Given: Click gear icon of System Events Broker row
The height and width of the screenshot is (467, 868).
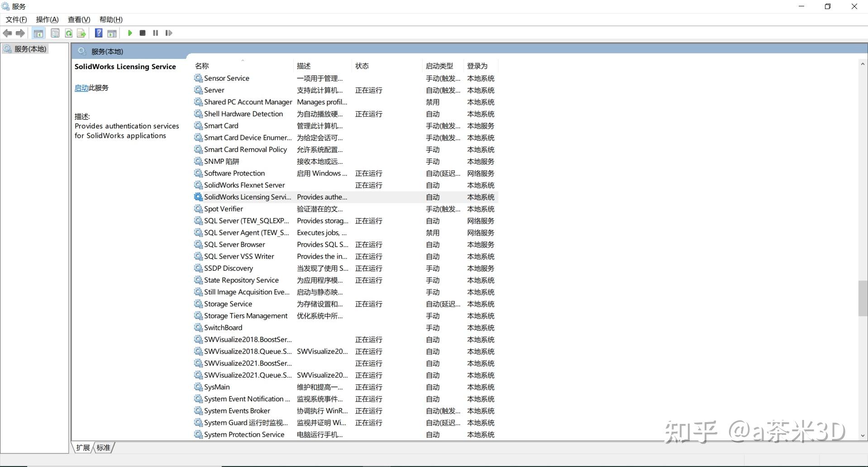Looking at the screenshot, I should [198, 411].
